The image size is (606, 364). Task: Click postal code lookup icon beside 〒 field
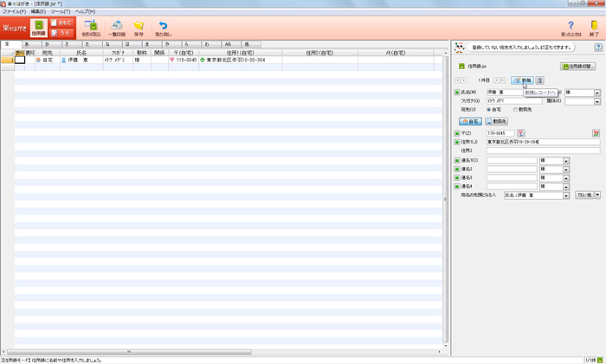(x=520, y=133)
